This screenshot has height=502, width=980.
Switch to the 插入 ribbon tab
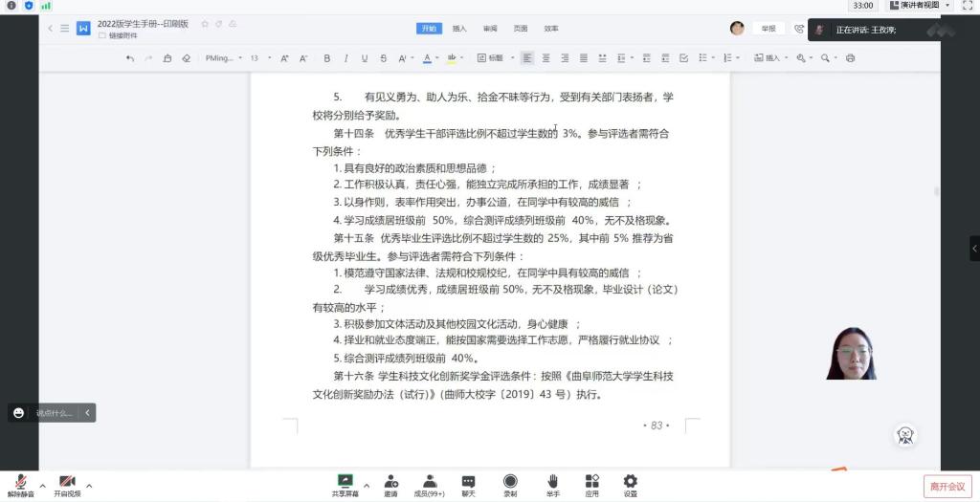tap(459, 29)
